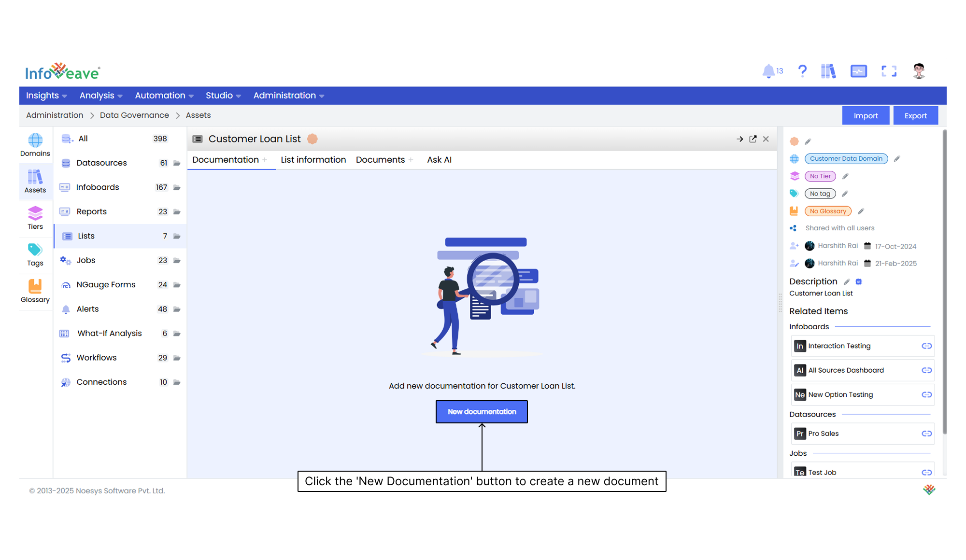Image resolution: width=966 pixels, height=560 pixels.
Task: Go to Data Governance breadcrumb
Action: click(134, 115)
